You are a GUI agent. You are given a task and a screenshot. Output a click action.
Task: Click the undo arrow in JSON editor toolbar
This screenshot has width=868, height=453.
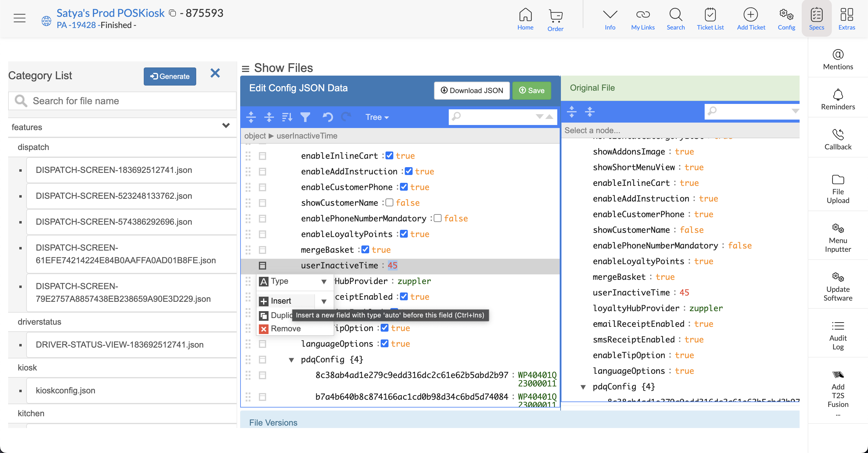(x=328, y=117)
